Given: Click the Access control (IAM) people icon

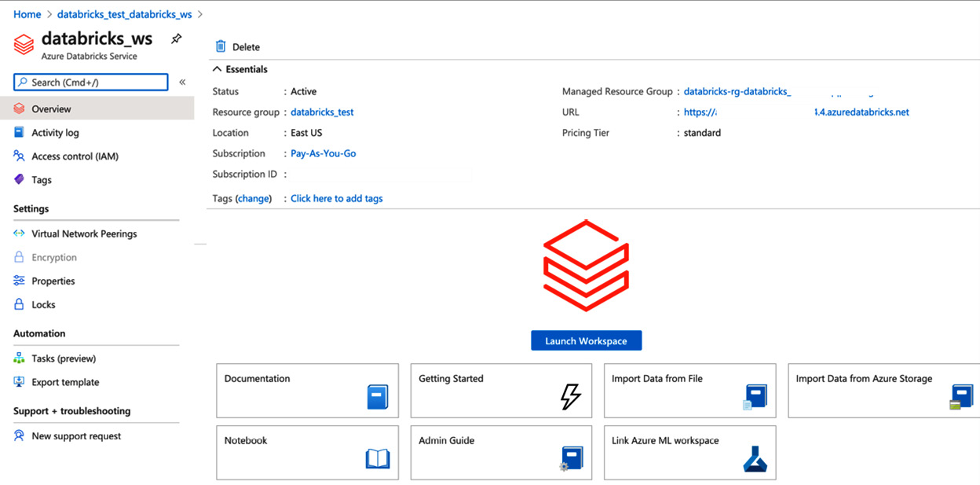Looking at the screenshot, I should (19, 156).
